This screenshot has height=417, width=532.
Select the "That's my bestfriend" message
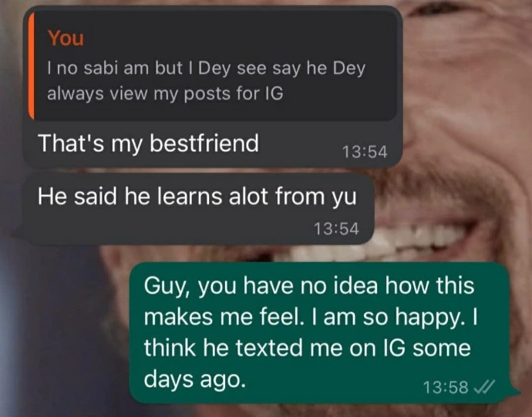tap(213, 87)
